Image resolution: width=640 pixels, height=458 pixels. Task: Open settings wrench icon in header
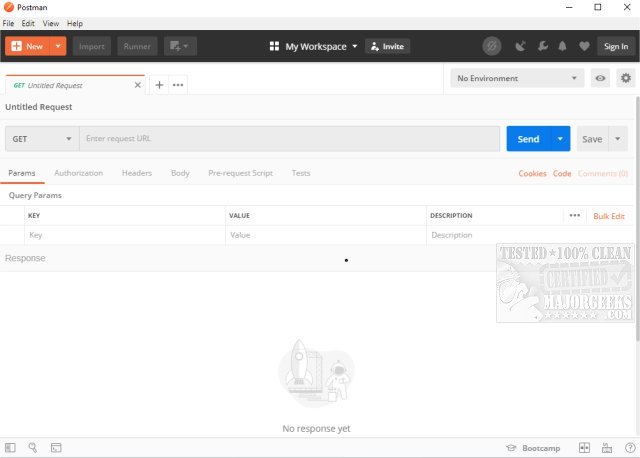(542, 46)
